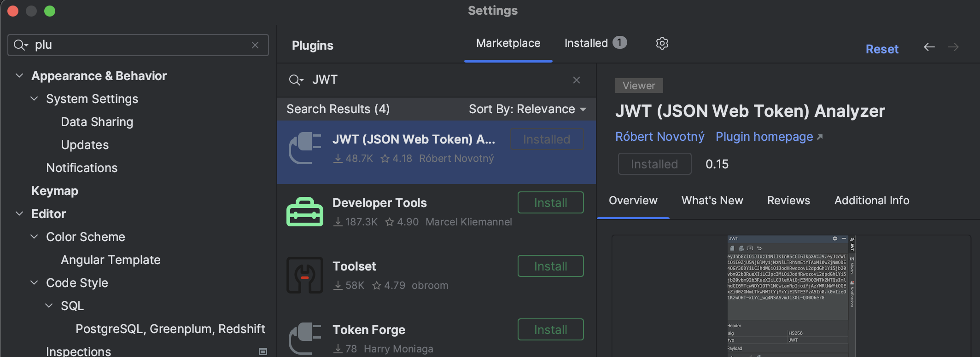980x357 pixels.
Task: Install the Toolset plugin
Action: (551, 266)
